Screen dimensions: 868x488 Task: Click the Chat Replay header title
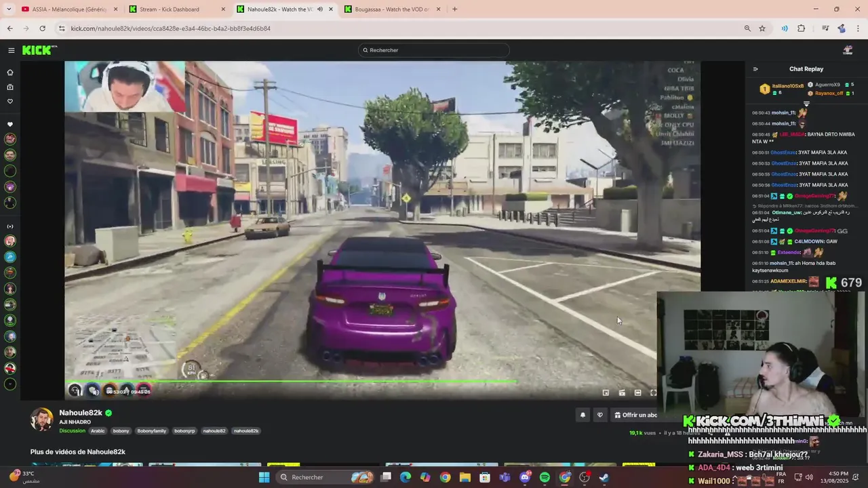[806, 68]
